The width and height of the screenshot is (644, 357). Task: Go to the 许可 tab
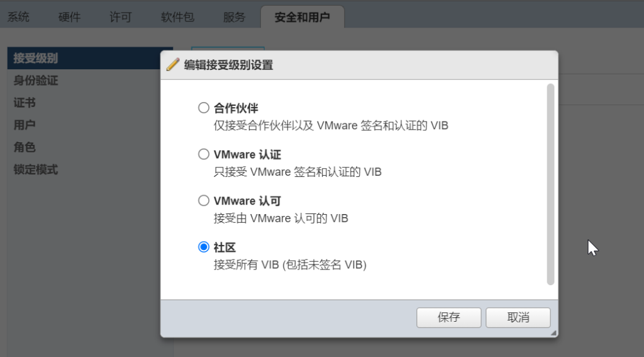(120, 17)
